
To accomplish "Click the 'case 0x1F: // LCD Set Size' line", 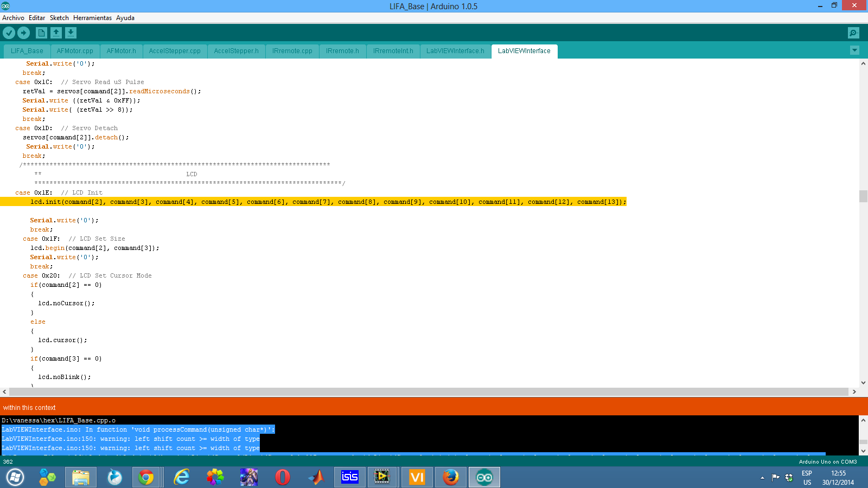I will point(74,239).
